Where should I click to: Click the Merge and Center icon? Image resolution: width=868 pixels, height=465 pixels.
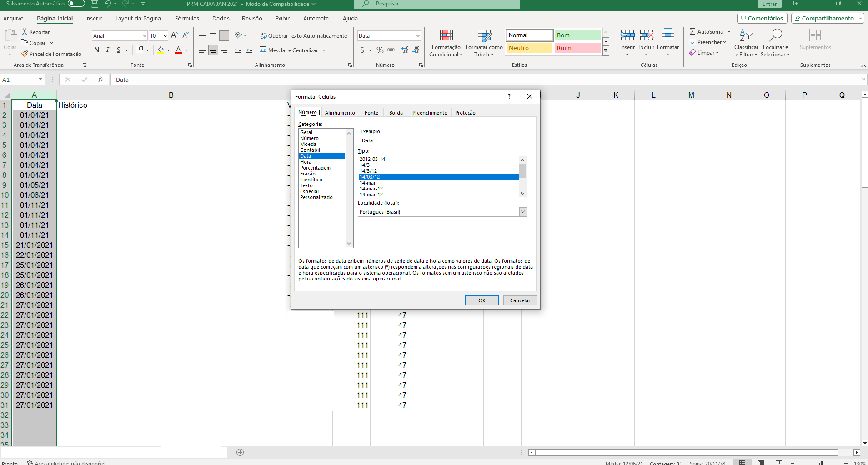click(x=263, y=50)
